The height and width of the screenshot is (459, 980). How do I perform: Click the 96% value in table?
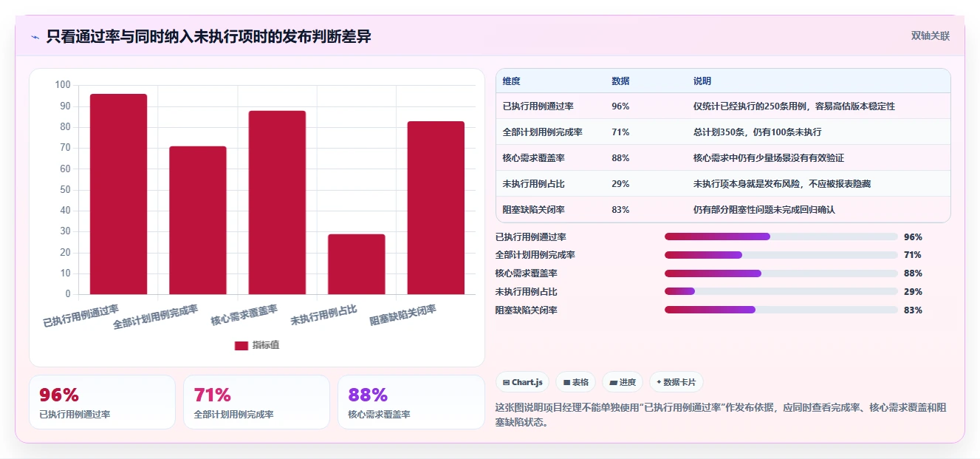pos(620,106)
